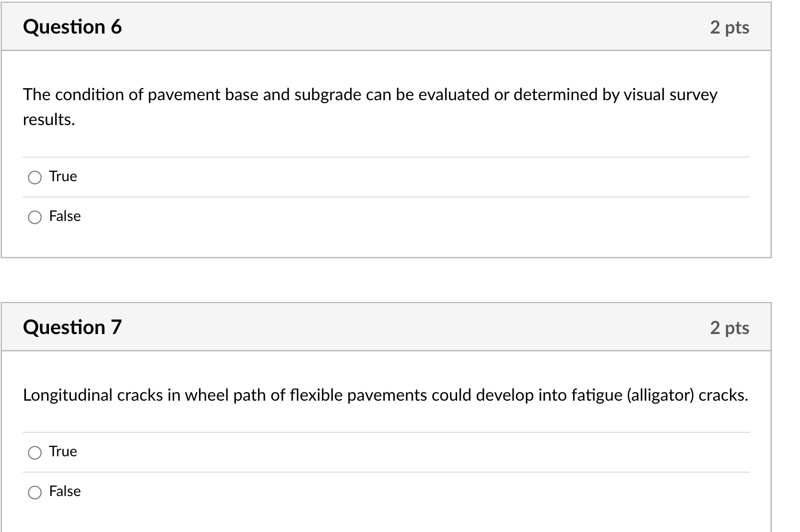Select True for Question 7
Image resolution: width=800 pixels, height=532 pixels.
point(34,452)
